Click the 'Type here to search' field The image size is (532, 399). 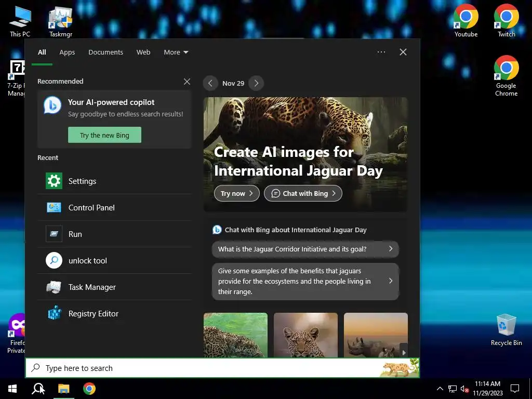(222, 368)
